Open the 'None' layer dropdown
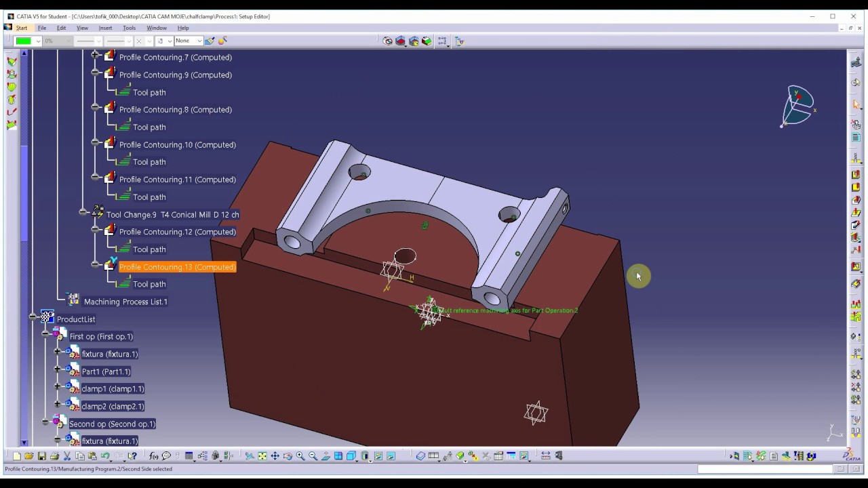 199,41
